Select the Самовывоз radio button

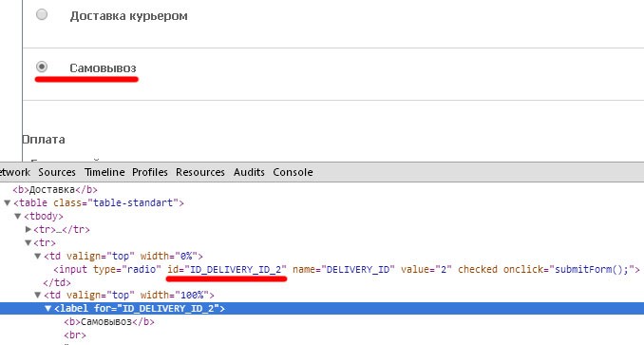click(42, 67)
